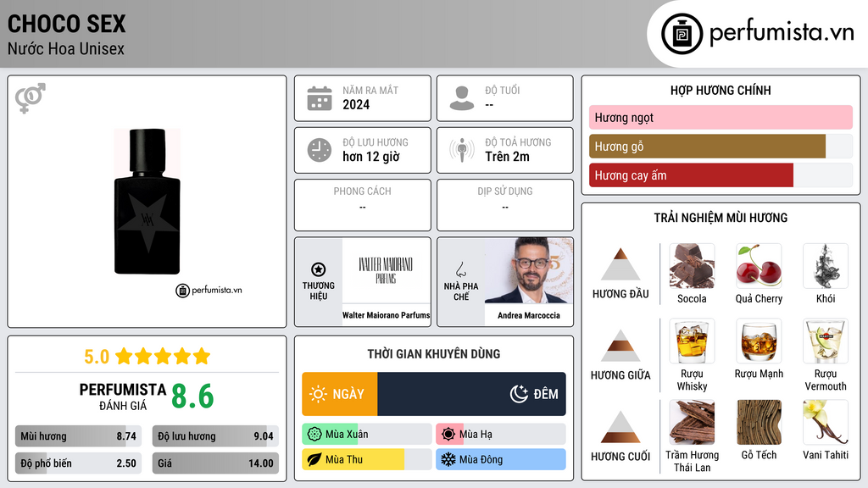
Task: Click the clock icon next to Độ lưu hương
Action: point(320,150)
